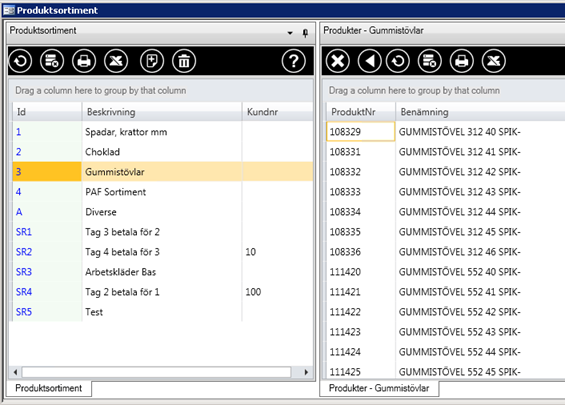Viewport: 565px width, 405px height.
Task: Select ProduktNr cell 108329
Action: 361,132
